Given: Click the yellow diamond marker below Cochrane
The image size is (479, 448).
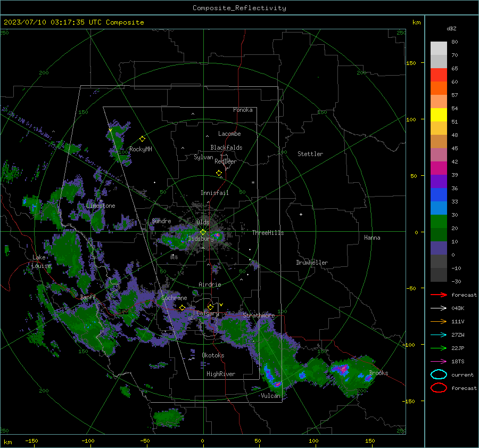Looking at the screenshot, I should (183, 308).
